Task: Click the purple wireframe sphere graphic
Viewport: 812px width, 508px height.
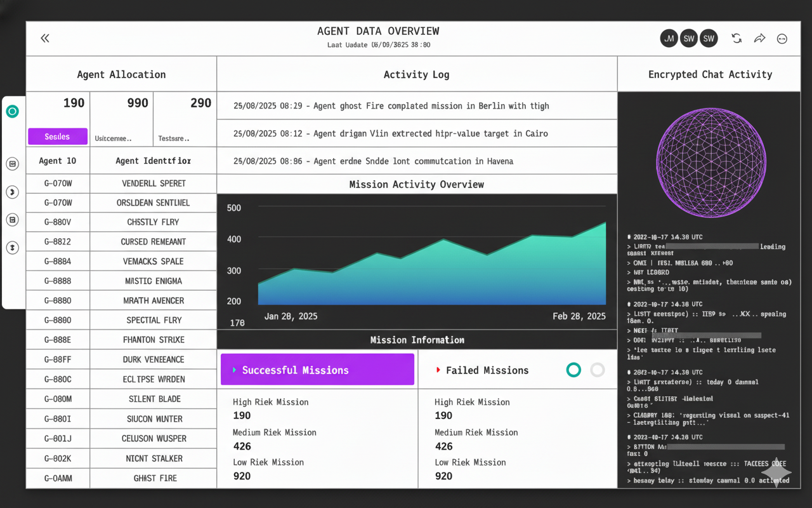Action: (710, 163)
